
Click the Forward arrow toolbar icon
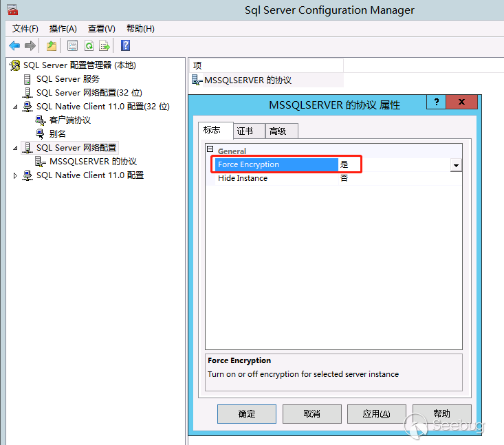[x=30, y=45]
